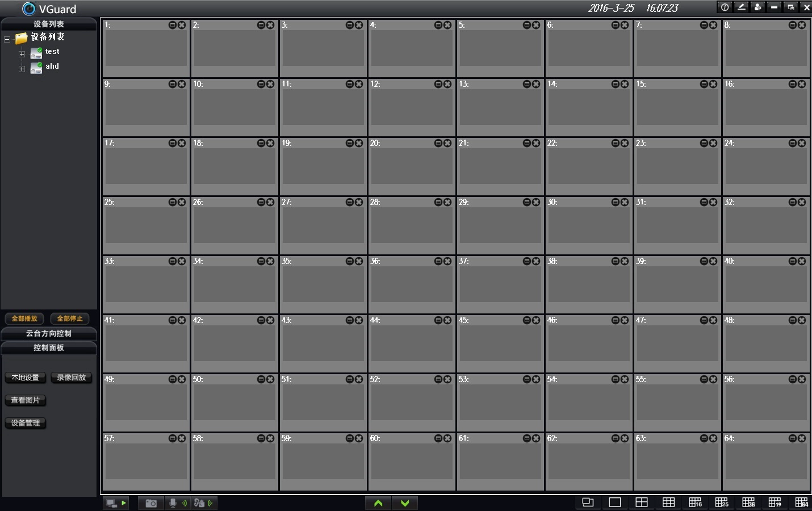Image resolution: width=812 pixels, height=511 pixels.
Task: Close channel 8 with its X icon
Action: (802, 25)
